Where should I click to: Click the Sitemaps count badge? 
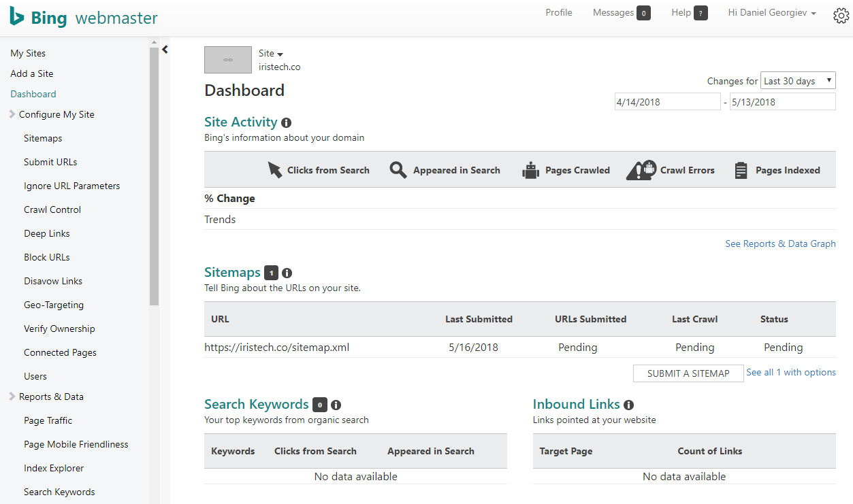(271, 273)
